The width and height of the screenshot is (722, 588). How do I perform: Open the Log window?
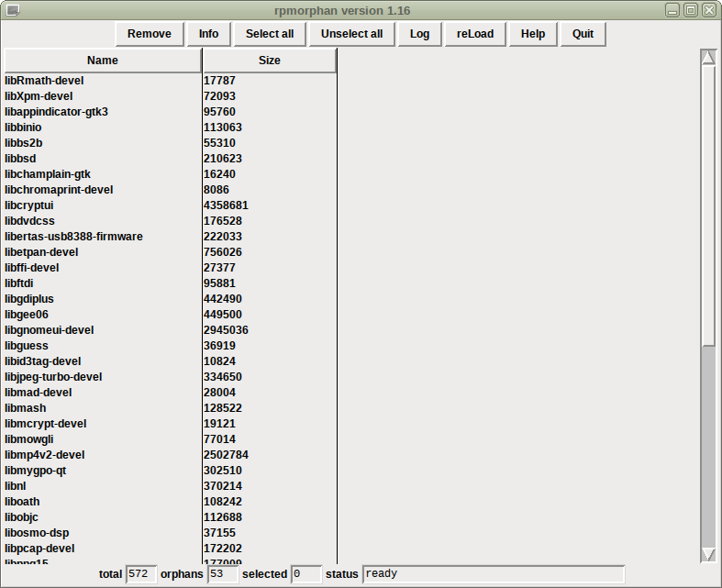[419, 34]
